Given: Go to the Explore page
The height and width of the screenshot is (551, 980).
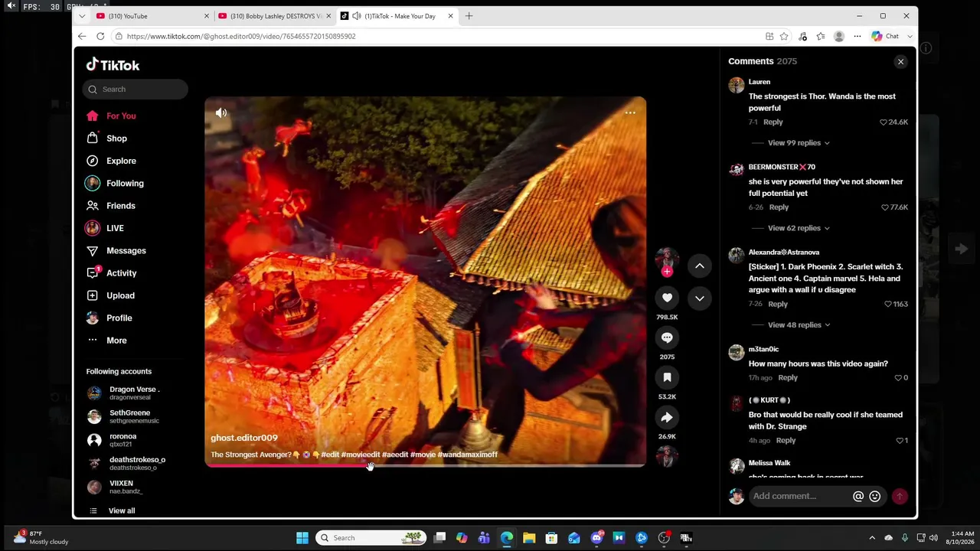Looking at the screenshot, I should point(112,161).
